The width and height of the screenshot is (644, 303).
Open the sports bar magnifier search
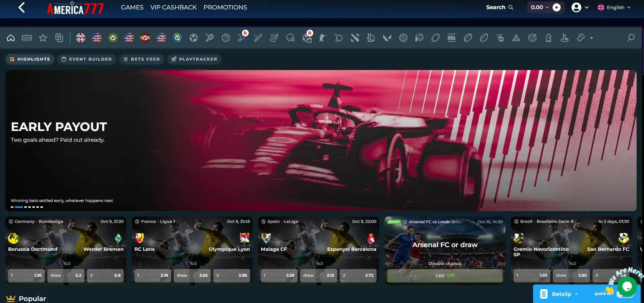point(631,38)
